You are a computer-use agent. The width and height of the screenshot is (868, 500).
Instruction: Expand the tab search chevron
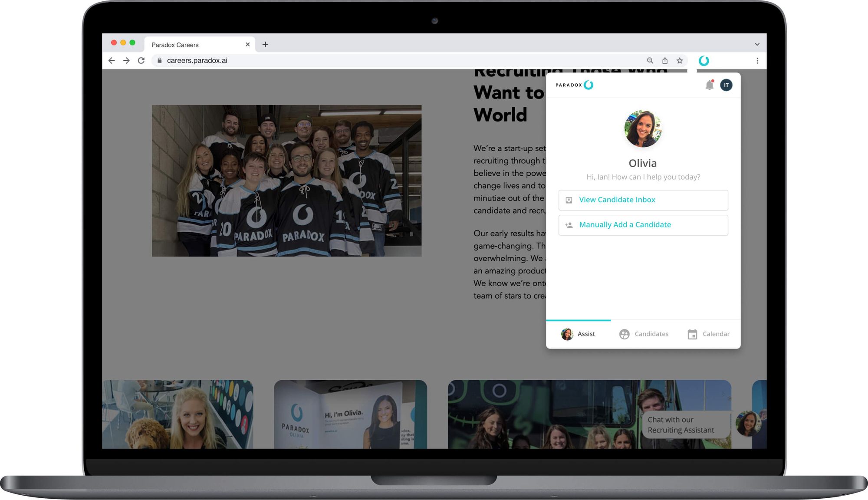point(757,44)
